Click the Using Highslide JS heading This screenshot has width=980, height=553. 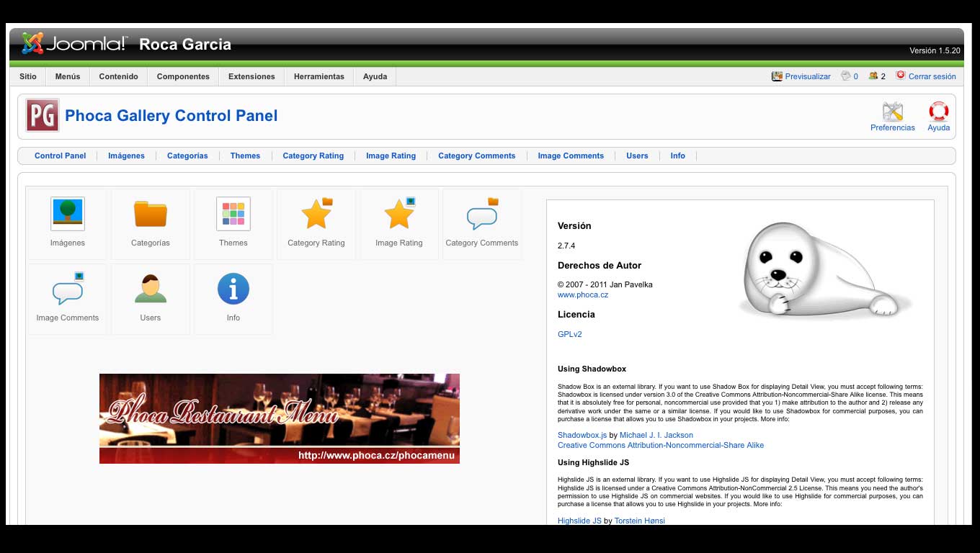pyautogui.click(x=593, y=462)
